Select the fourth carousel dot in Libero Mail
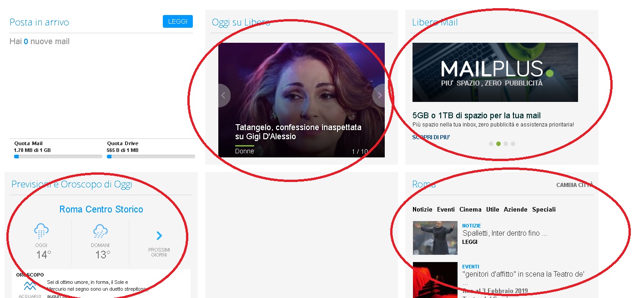 pos(513,144)
